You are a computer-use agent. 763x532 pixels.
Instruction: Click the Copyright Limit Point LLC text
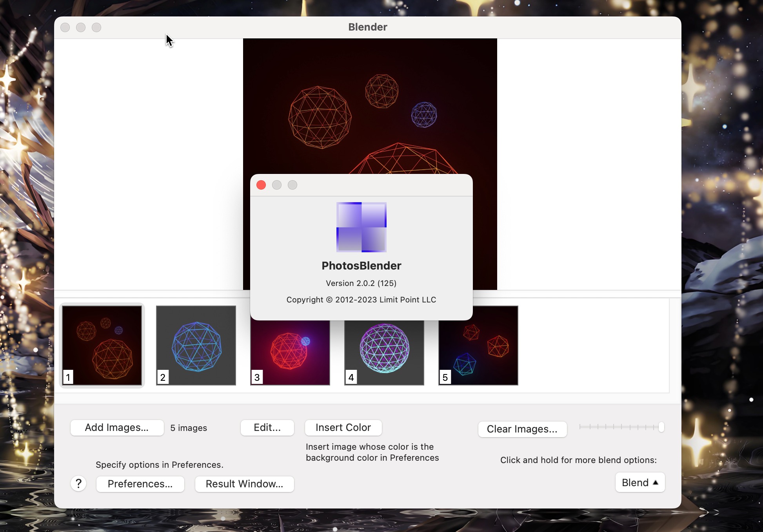(361, 300)
